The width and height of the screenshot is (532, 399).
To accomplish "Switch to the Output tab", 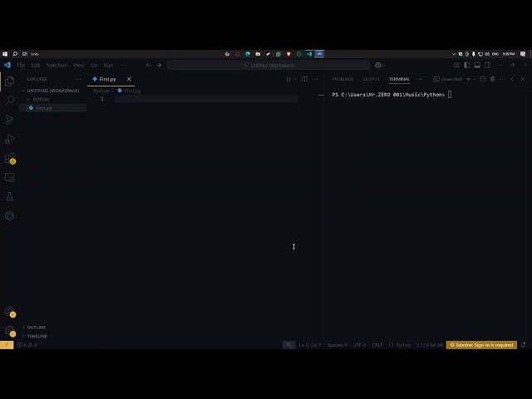I will tap(372, 79).
